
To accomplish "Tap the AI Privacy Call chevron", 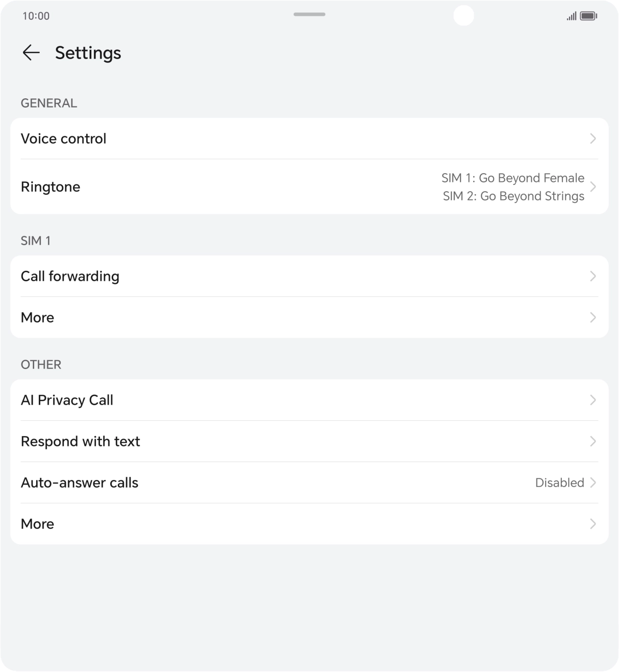I will (x=593, y=400).
